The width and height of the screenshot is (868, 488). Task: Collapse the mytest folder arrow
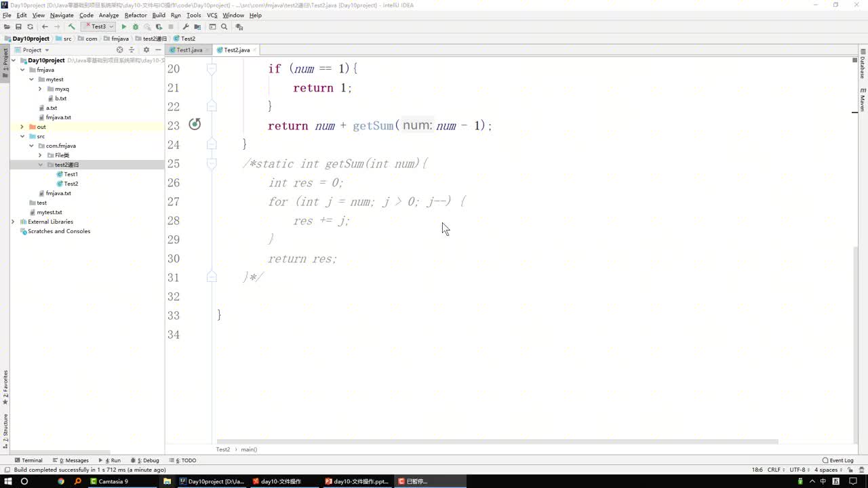coord(31,79)
